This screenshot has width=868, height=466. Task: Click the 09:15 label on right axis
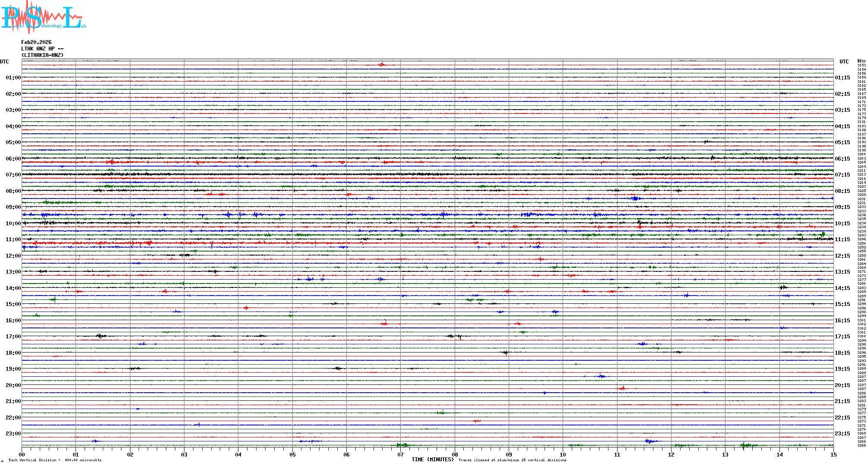[842, 207]
